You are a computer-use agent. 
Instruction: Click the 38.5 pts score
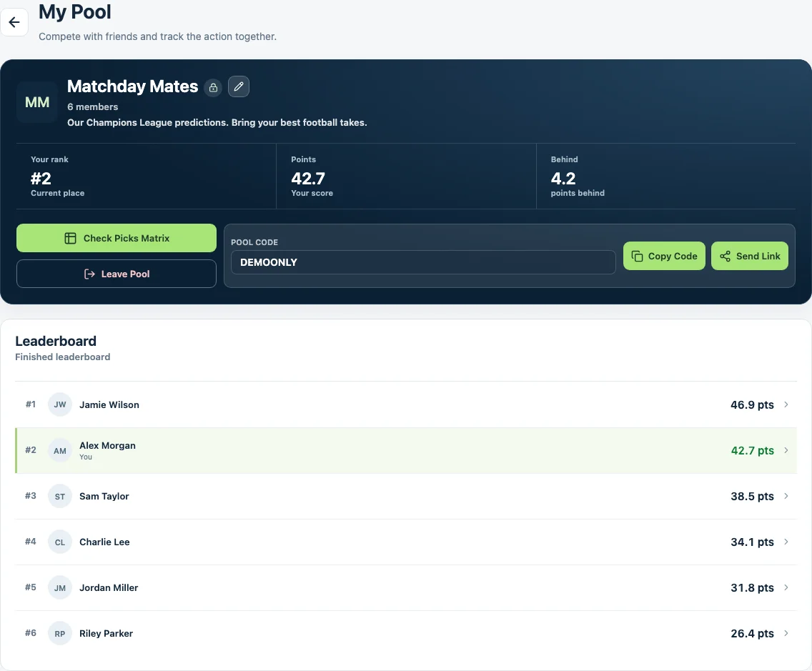[x=752, y=496]
